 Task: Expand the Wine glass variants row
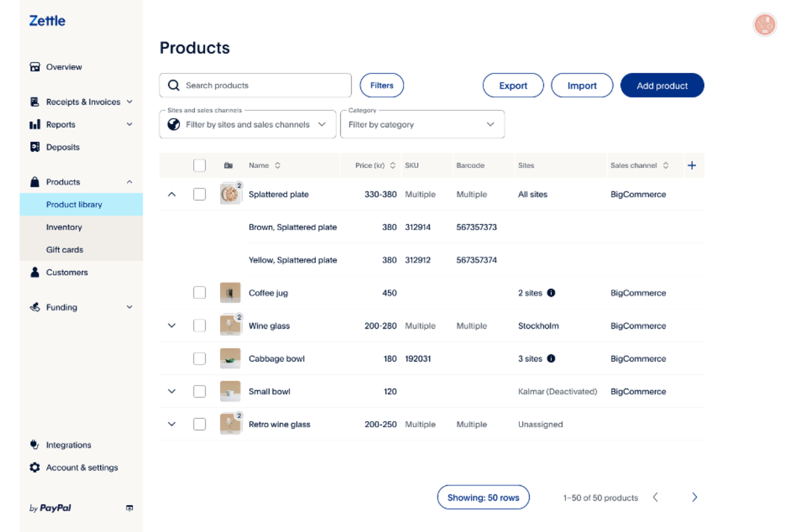[171, 326]
